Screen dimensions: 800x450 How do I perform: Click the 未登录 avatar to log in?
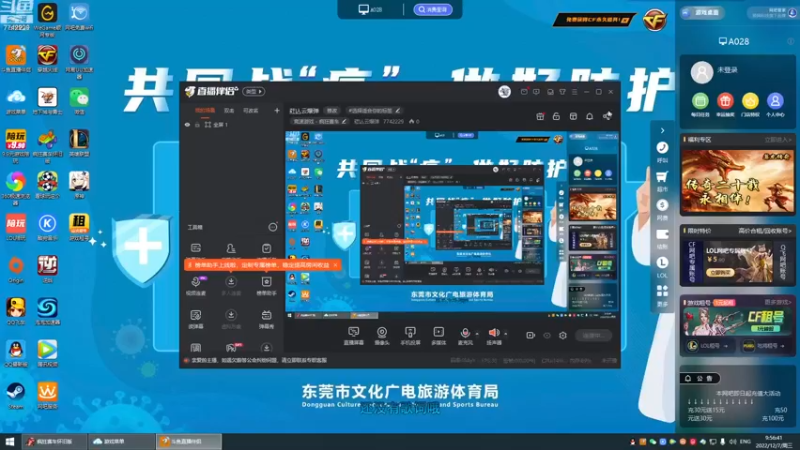[x=702, y=72]
